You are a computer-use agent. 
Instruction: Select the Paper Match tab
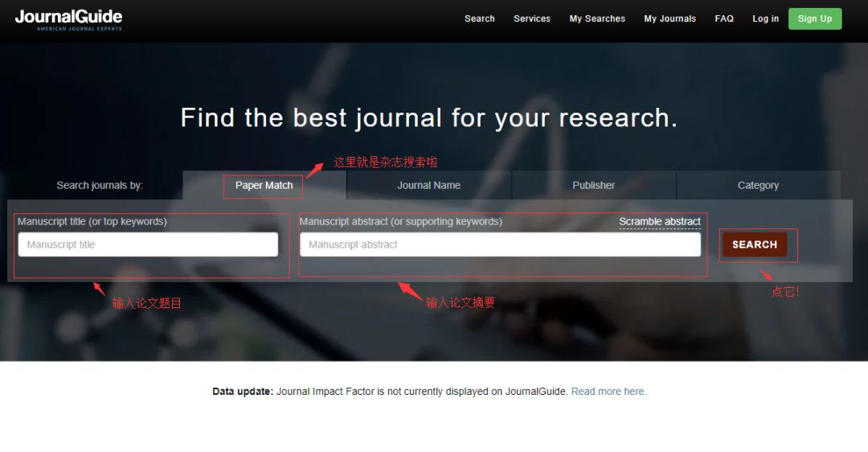click(264, 186)
